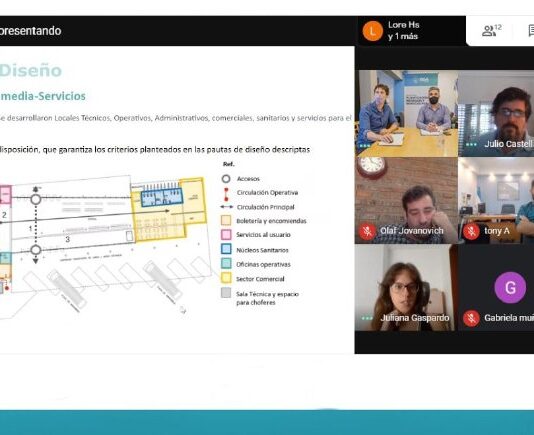
Task: Click Juliana Gaspardo's audio dots indicator
Action: click(367, 318)
